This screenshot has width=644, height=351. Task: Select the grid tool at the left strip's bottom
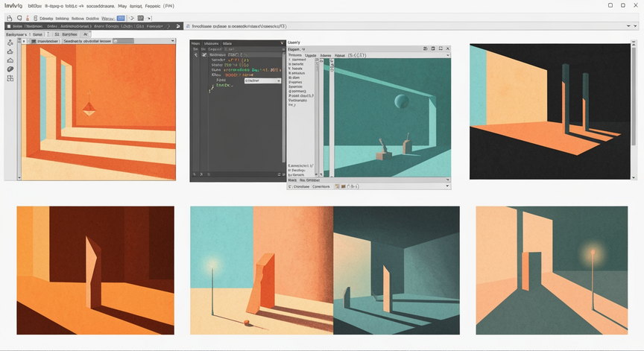point(10,78)
